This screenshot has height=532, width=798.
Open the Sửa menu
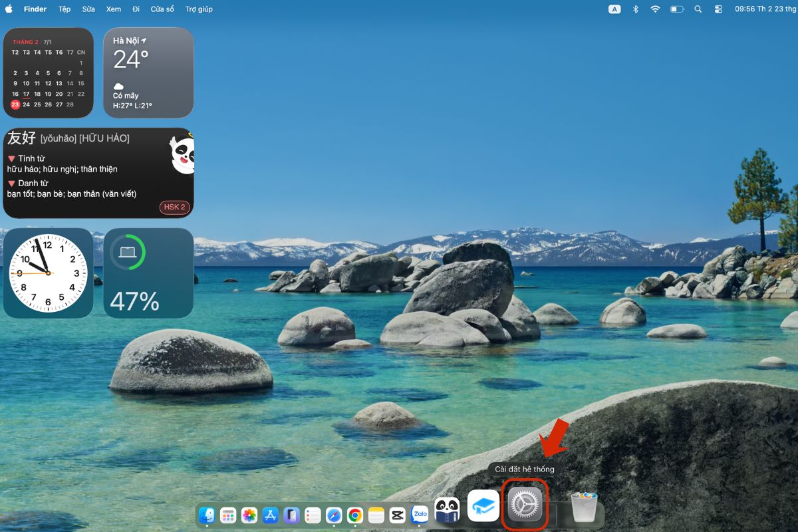coord(88,9)
